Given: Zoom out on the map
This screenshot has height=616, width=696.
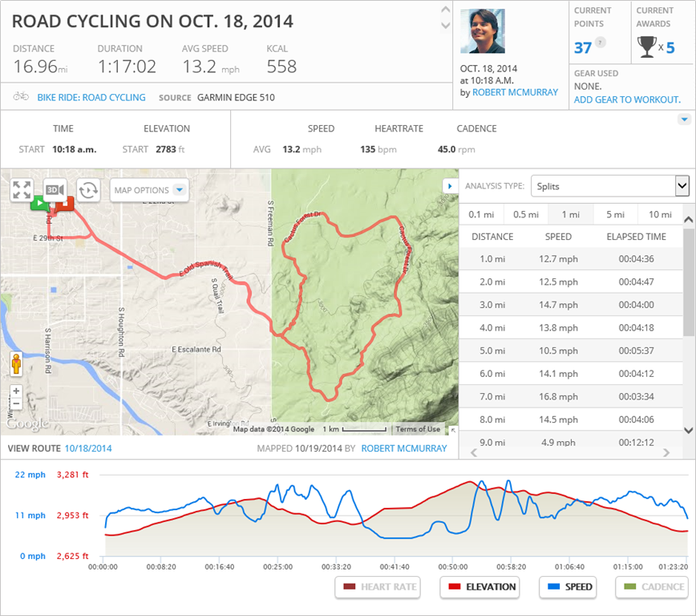Looking at the screenshot, I should tap(16, 403).
